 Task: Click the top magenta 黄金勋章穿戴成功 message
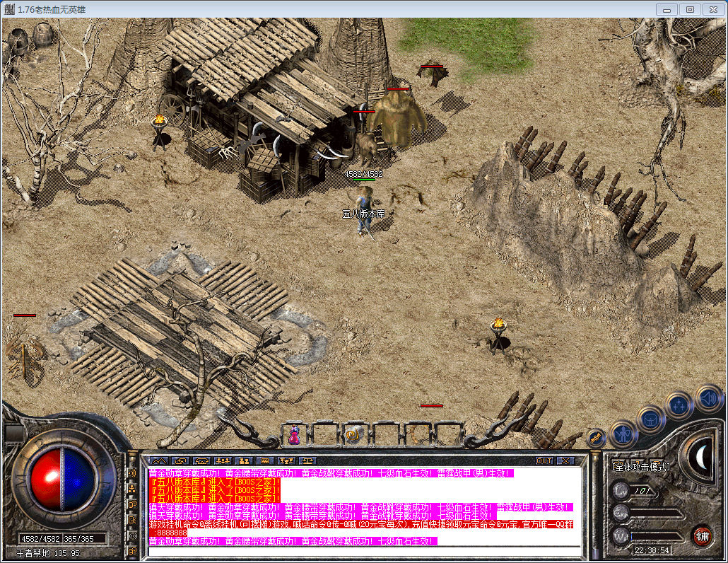tap(331, 473)
